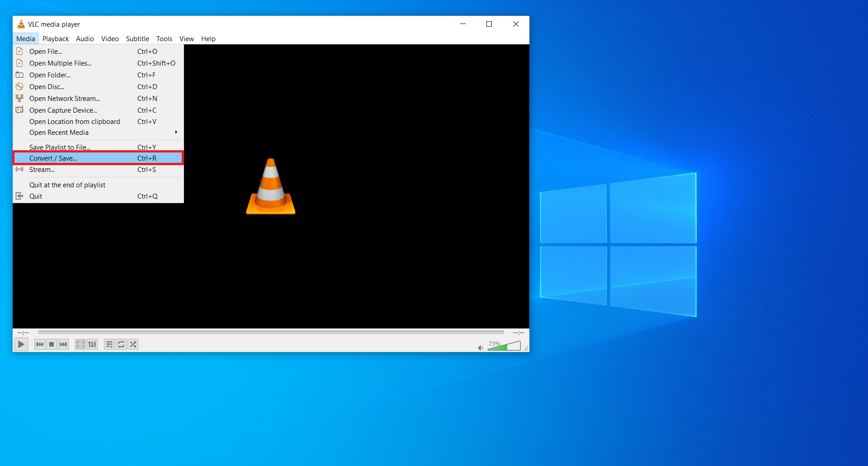Skip to next media in playlist
Image resolution: width=868 pixels, height=466 pixels.
click(x=63, y=344)
